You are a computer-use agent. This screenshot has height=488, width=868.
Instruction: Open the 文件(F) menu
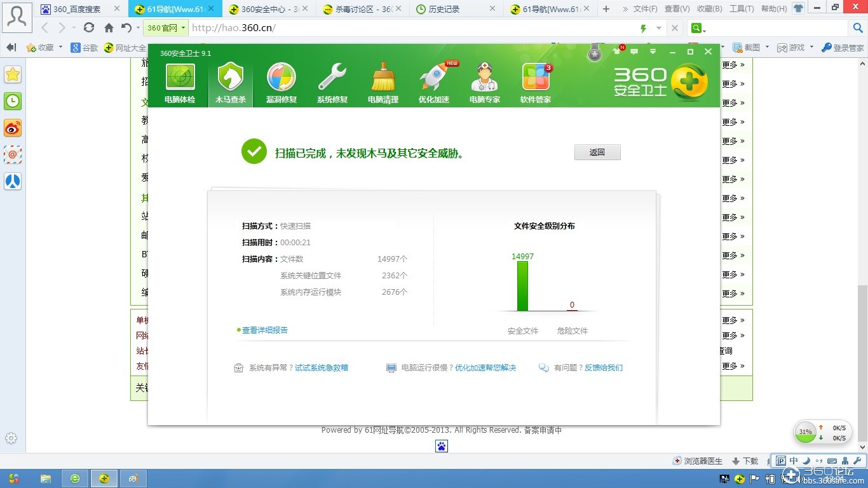coord(646,9)
